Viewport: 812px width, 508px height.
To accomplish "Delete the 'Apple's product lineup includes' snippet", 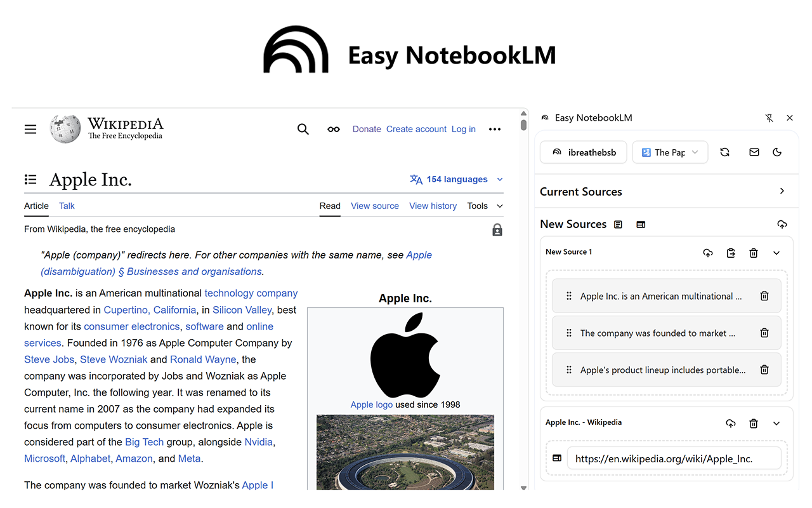I will pyautogui.click(x=764, y=370).
